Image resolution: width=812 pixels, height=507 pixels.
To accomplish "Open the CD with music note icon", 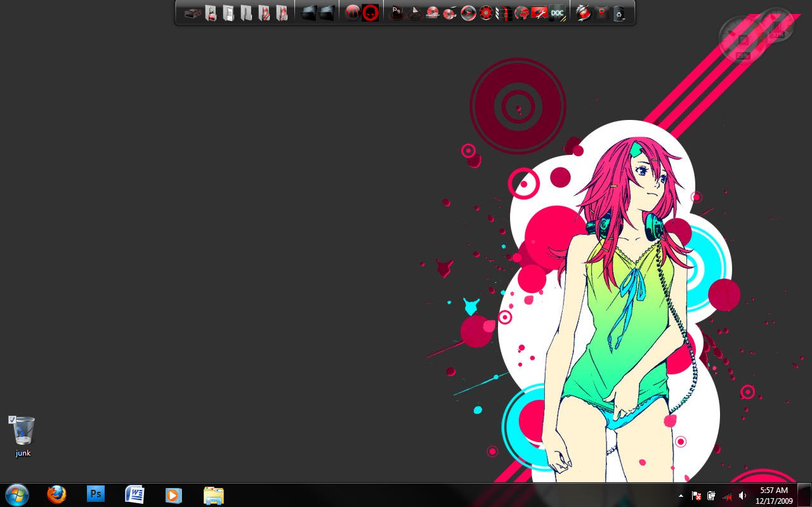I will 450,13.
